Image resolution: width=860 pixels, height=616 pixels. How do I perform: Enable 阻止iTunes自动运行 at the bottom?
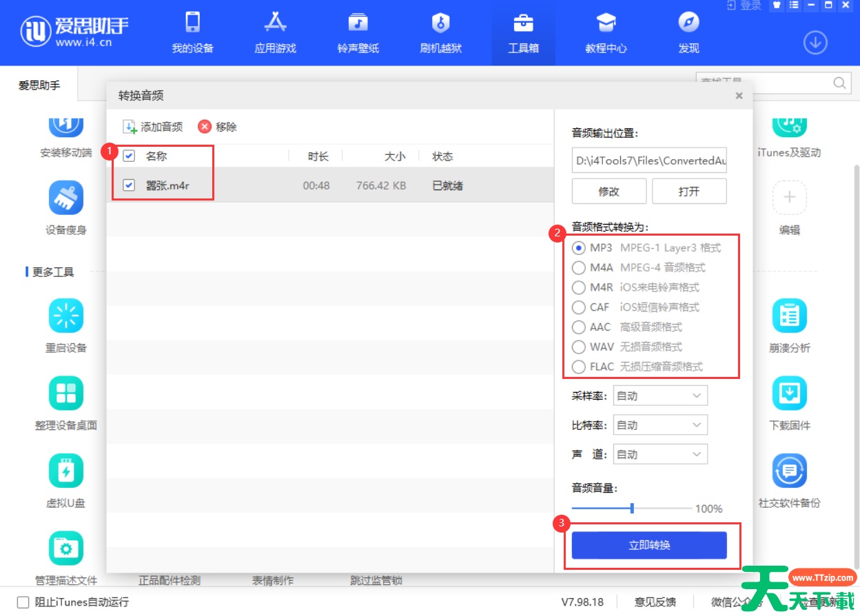tap(21, 602)
